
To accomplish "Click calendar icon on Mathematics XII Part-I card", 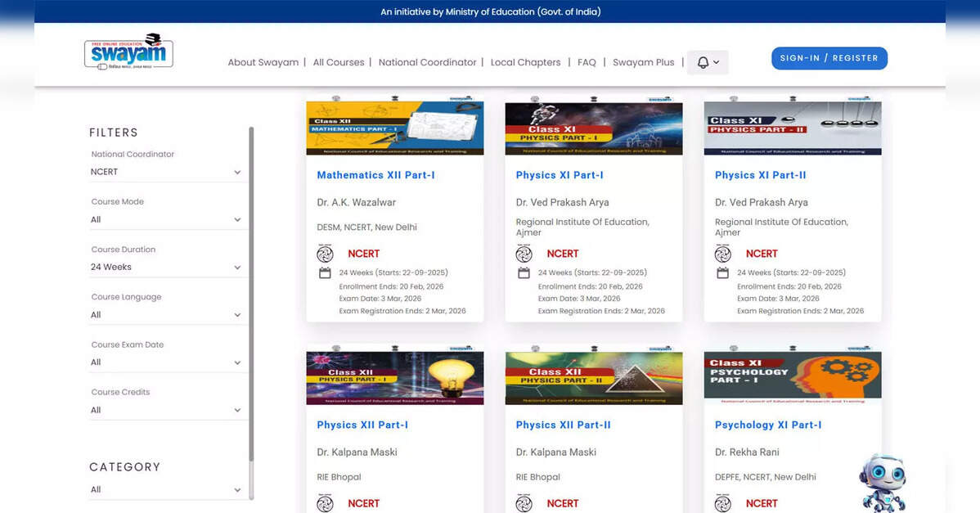I will click(325, 273).
